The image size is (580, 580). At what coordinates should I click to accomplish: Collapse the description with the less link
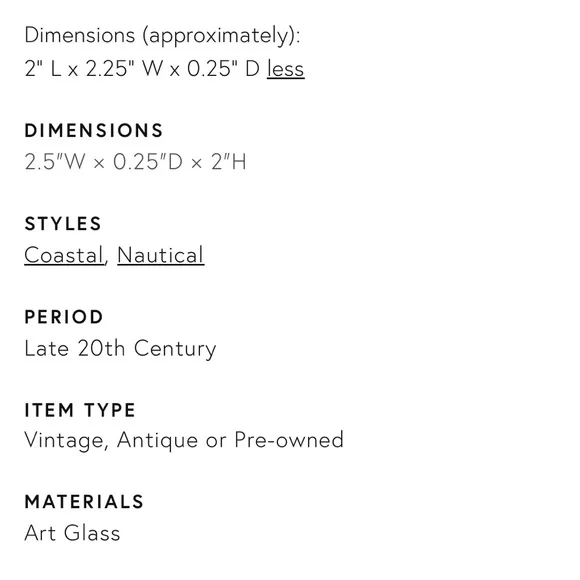pos(286,69)
